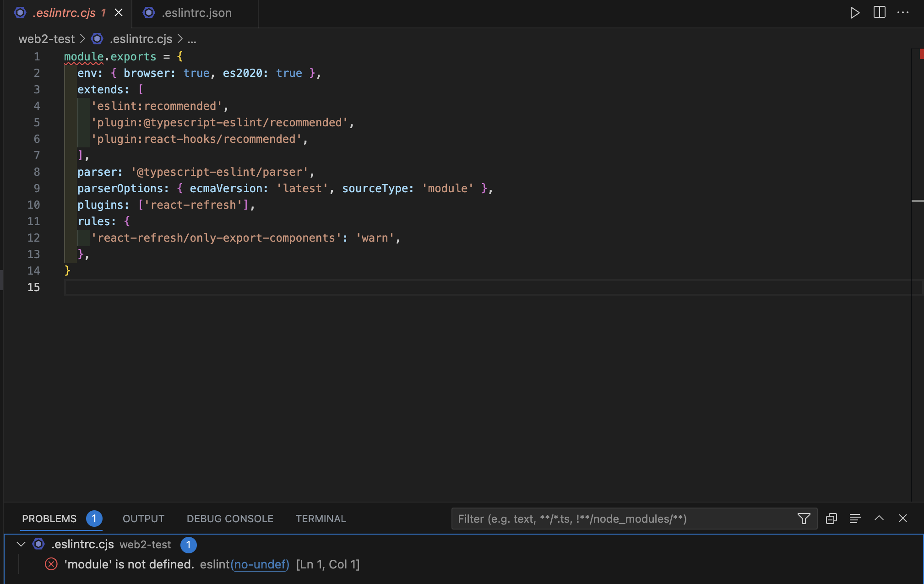Close the .eslintrc.cjs tab

click(x=119, y=13)
